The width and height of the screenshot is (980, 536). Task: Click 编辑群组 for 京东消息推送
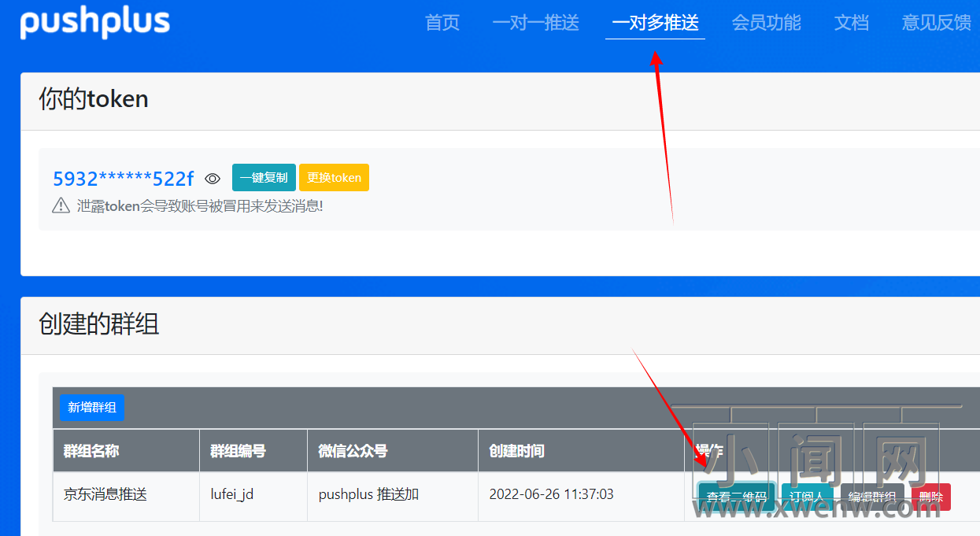[x=872, y=497]
